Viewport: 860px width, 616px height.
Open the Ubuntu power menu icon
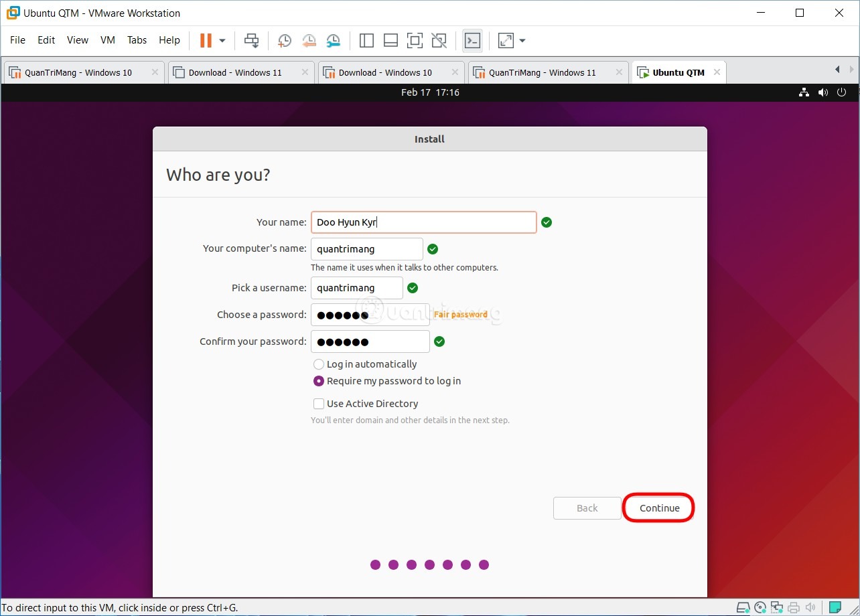(x=841, y=92)
